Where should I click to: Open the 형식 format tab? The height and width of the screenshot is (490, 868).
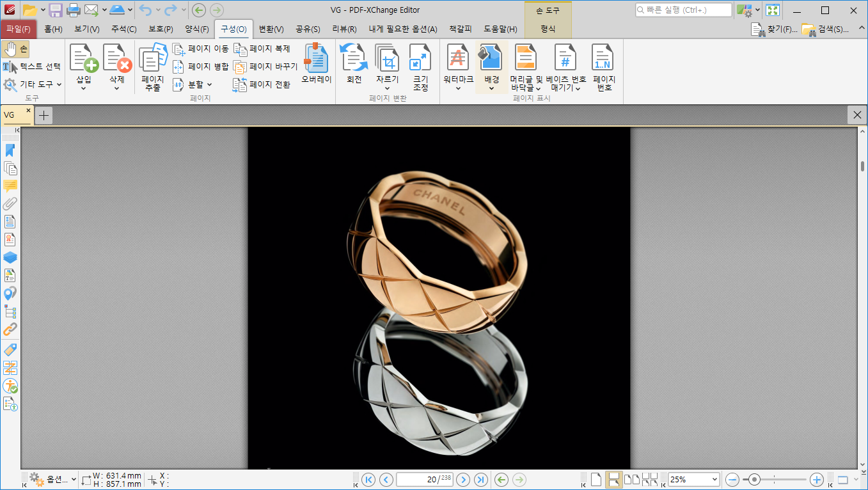coord(548,29)
